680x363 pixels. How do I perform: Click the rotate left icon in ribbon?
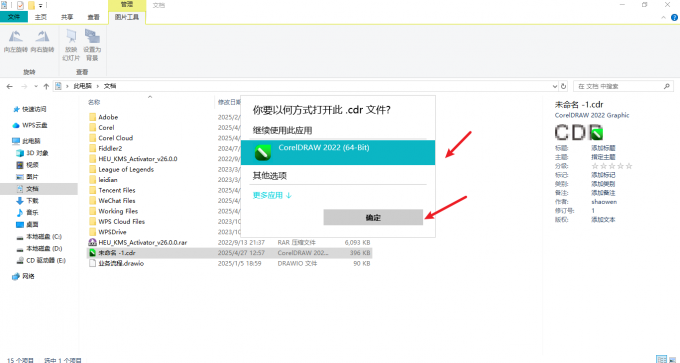coord(16,35)
